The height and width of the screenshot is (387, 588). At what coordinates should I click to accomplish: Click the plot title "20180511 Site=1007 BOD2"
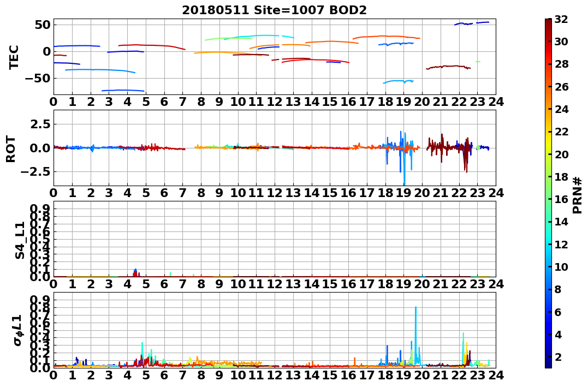275,10
